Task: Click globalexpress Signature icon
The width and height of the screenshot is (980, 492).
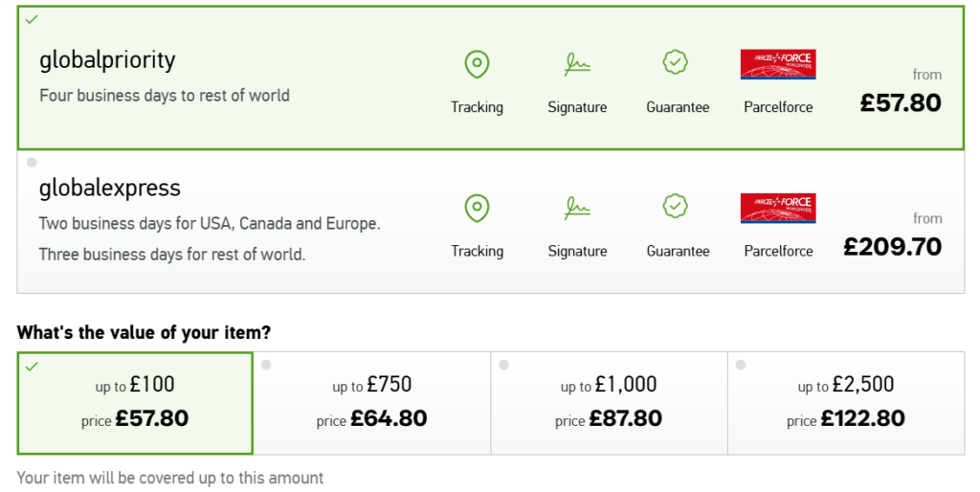Action: click(577, 208)
